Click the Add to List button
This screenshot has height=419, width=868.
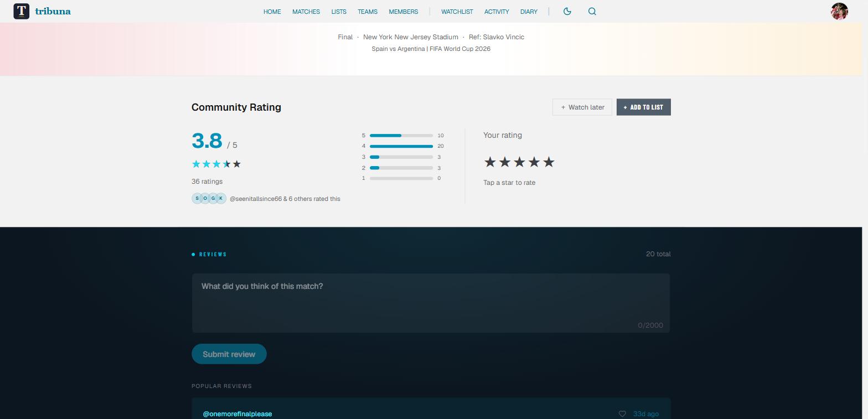click(x=643, y=107)
